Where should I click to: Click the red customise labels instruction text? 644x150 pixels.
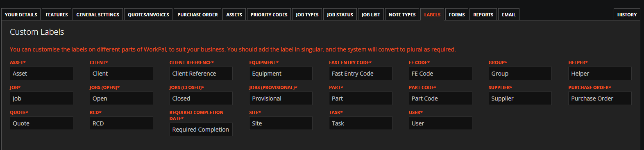click(x=233, y=49)
